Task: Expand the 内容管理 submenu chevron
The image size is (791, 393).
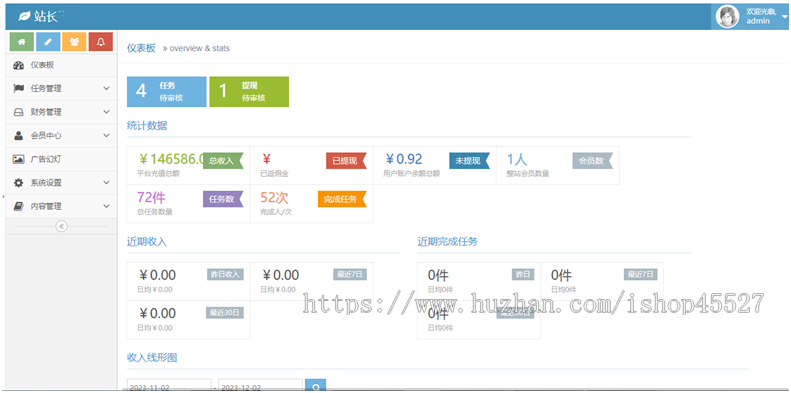Action: [106, 206]
